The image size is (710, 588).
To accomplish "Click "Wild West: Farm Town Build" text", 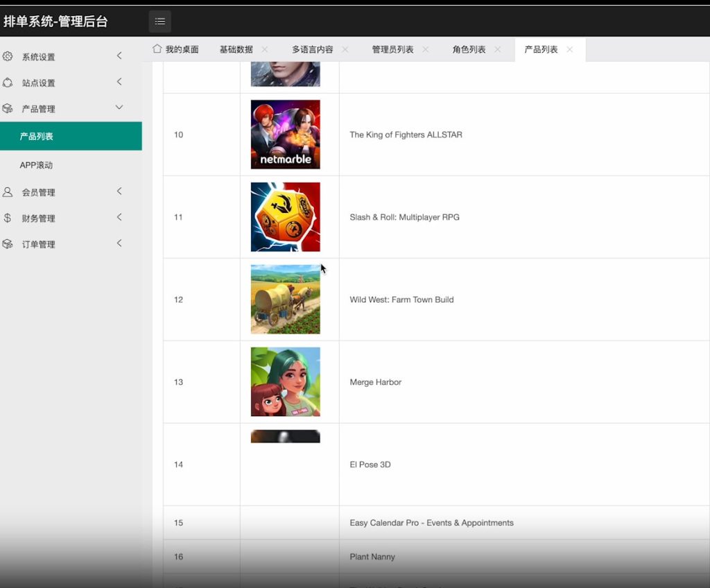I will click(401, 300).
